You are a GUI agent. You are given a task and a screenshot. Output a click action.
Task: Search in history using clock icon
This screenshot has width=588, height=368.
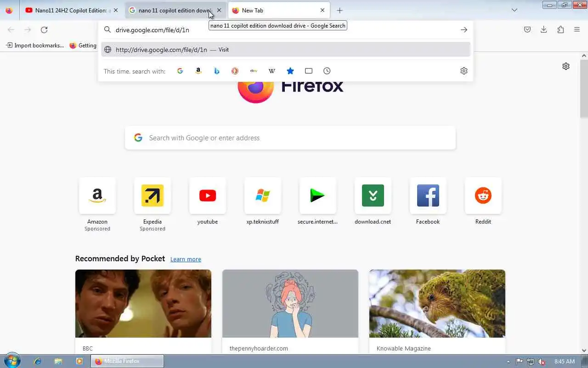(327, 71)
